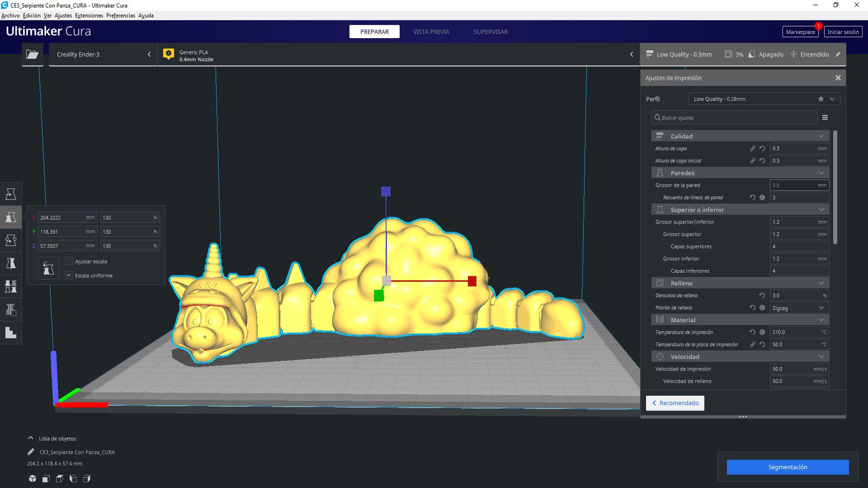The image size is (868, 488).
Task: Switch to 3D view cube icon
Action: [33, 479]
